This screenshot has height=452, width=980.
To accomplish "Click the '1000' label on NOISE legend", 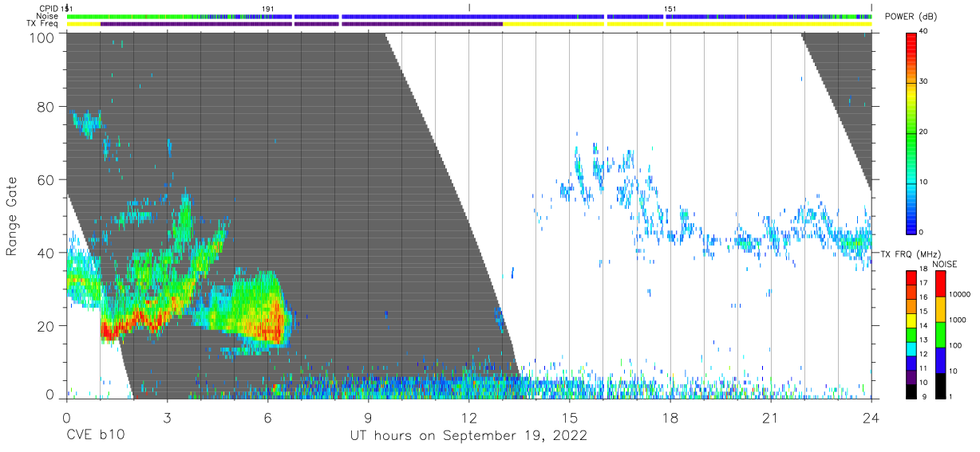I will [x=959, y=320].
